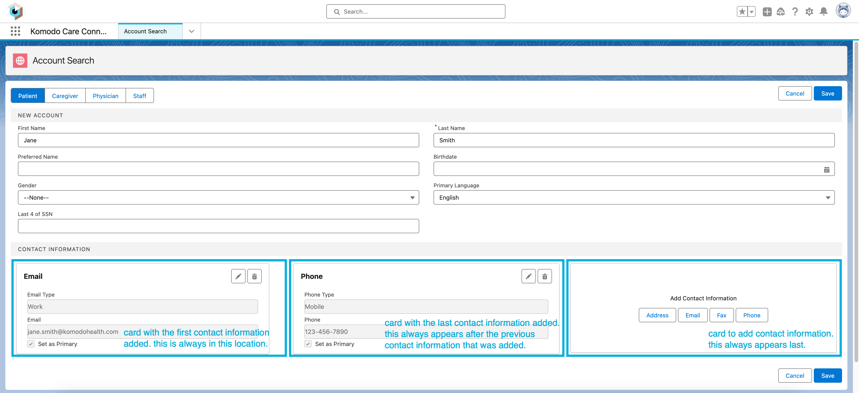This screenshot has height=393, width=868.
Task: Open the Trailhead guidance icon
Action: click(781, 11)
